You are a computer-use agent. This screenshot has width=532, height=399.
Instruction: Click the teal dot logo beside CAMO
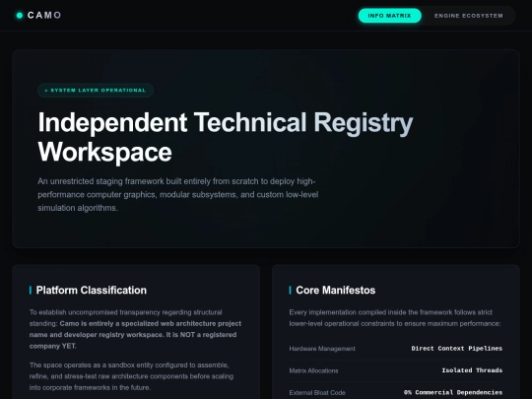point(20,15)
